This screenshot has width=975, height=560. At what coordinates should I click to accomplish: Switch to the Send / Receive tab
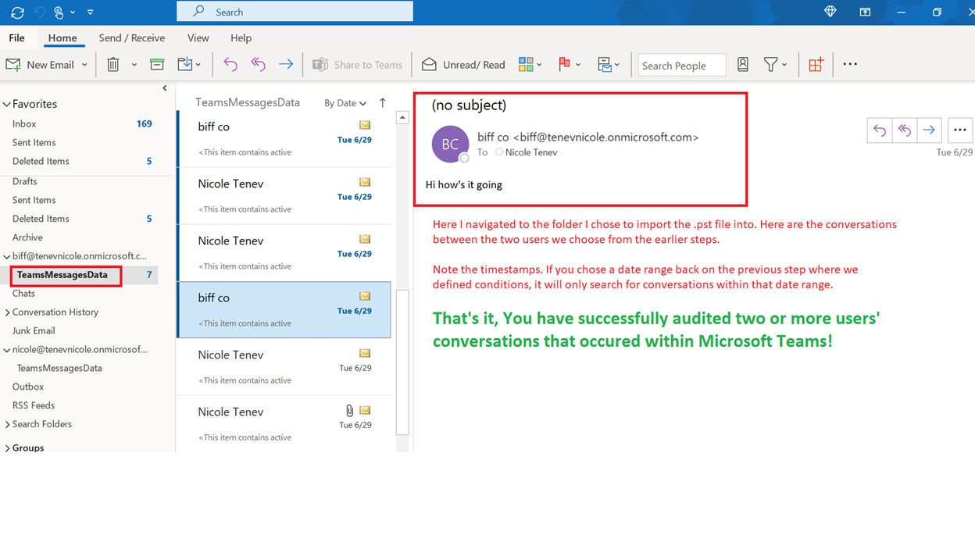tap(131, 37)
